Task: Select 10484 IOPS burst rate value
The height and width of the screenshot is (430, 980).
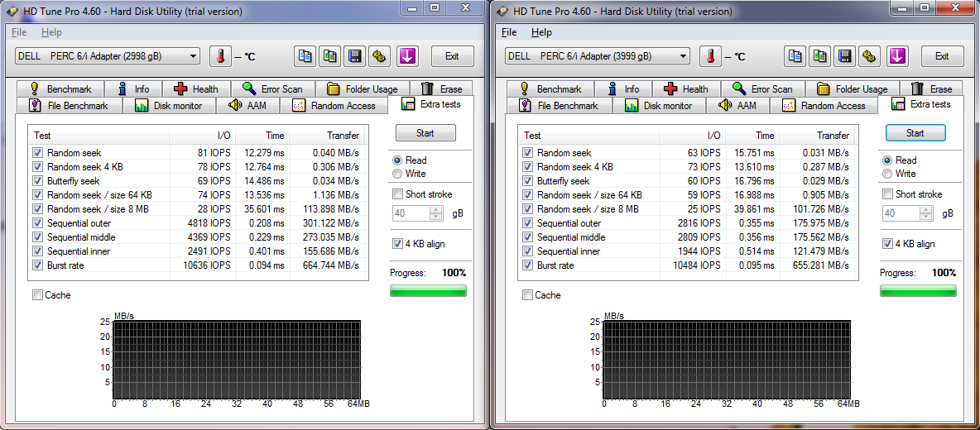Action: pyautogui.click(x=697, y=265)
